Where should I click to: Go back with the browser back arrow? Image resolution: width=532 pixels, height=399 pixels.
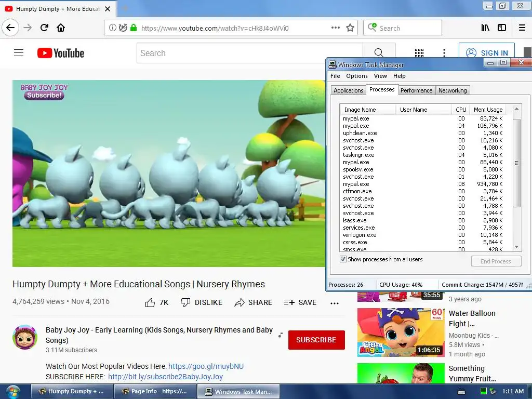pos(10,28)
